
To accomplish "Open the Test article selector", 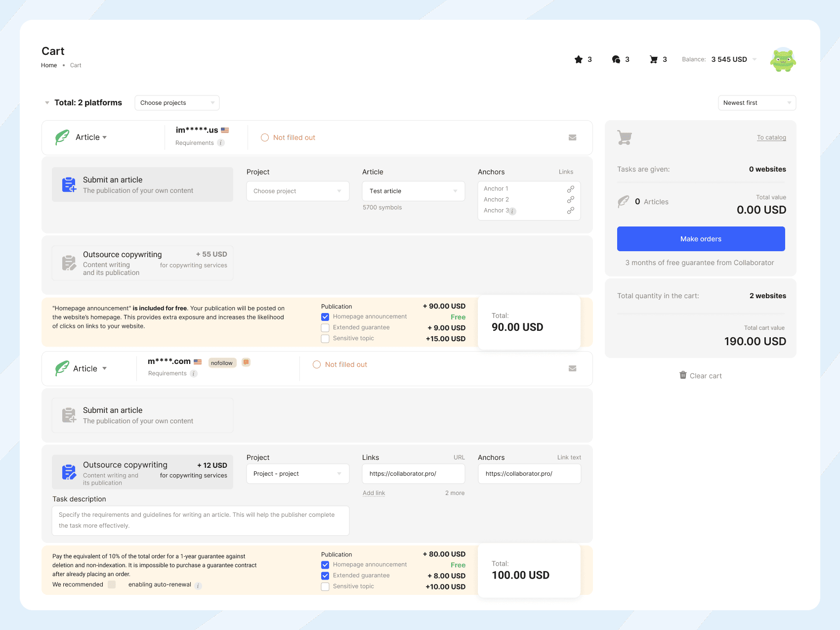I will (x=413, y=191).
